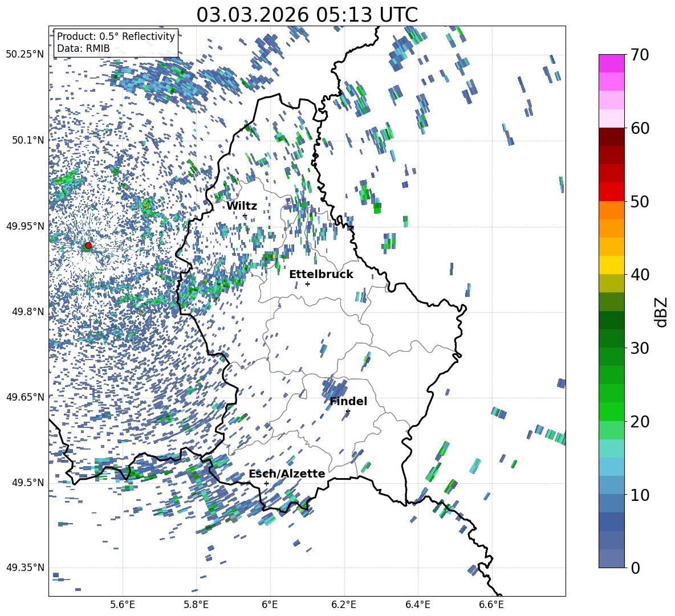Click the 50 tick on the colorbar
The width and height of the screenshot is (675, 616).
[640, 201]
